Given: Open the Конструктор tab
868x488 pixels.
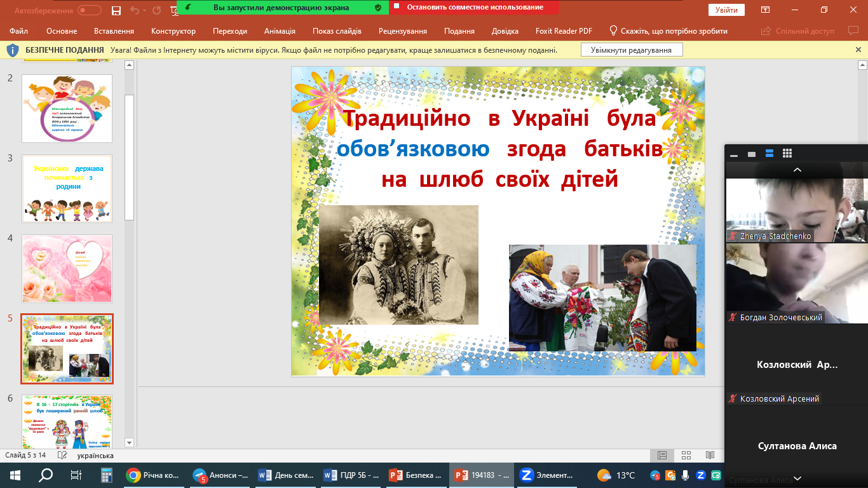Looking at the screenshot, I should pos(173,31).
